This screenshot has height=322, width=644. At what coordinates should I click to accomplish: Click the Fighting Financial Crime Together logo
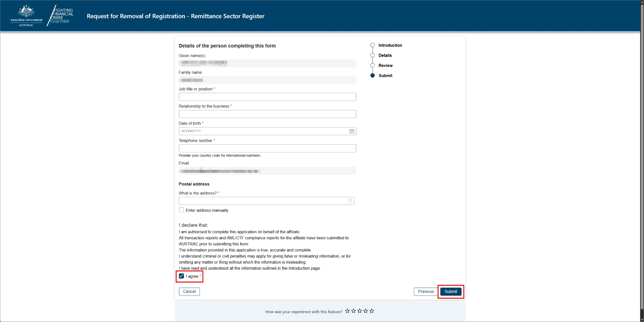pyautogui.click(x=61, y=16)
